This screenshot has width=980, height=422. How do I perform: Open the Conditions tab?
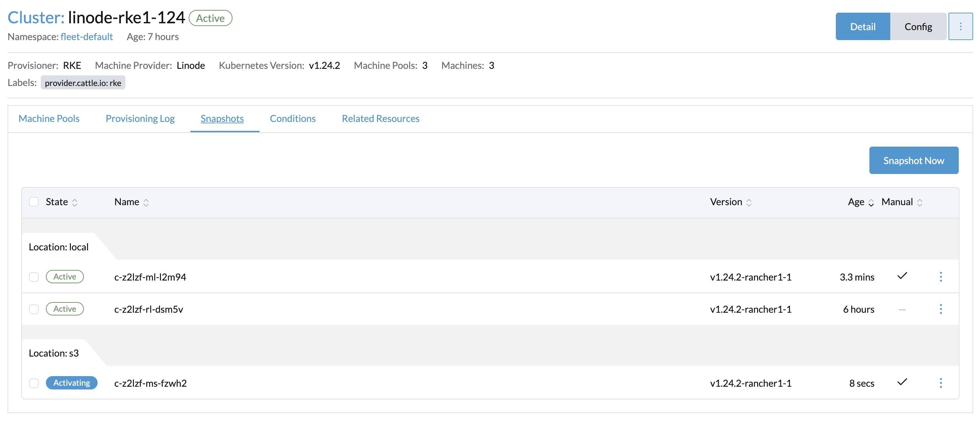(x=292, y=118)
